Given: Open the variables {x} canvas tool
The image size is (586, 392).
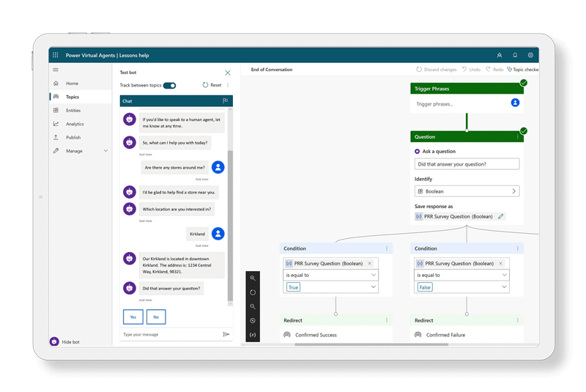Looking at the screenshot, I should coord(253,335).
